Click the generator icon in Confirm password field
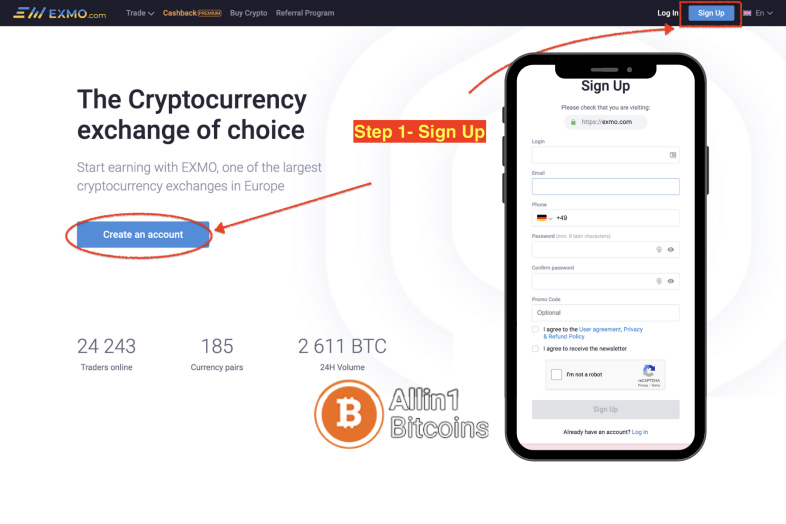Viewport: 786px width, 524px height. [659, 281]
